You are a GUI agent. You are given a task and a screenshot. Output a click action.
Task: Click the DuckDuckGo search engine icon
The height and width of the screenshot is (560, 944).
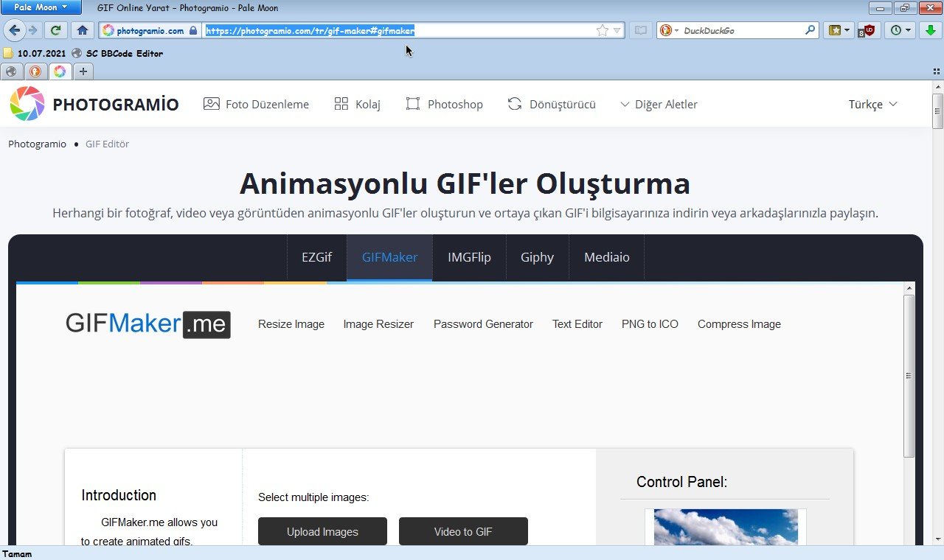click(x=666, y=30)
